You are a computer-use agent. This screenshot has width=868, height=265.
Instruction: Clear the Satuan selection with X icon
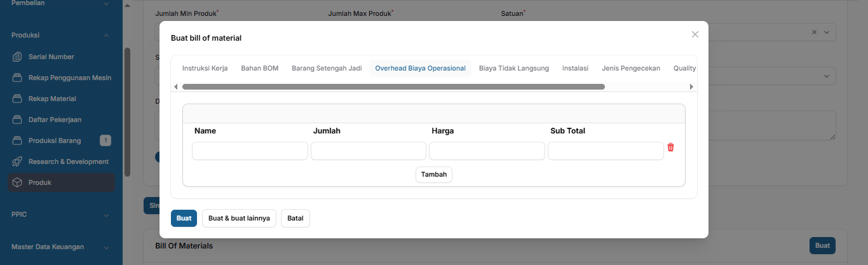pyautogui.click(x=815, y=32)
